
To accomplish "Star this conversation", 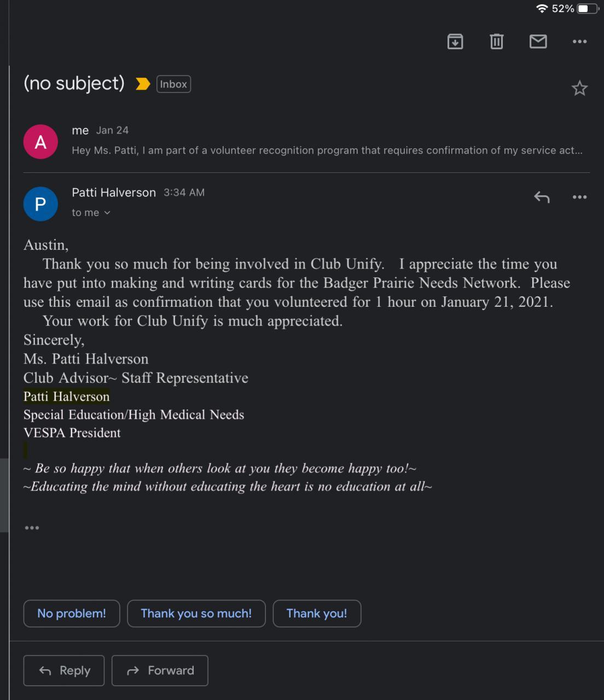I will pyautogui.click(x=579, y=88).
